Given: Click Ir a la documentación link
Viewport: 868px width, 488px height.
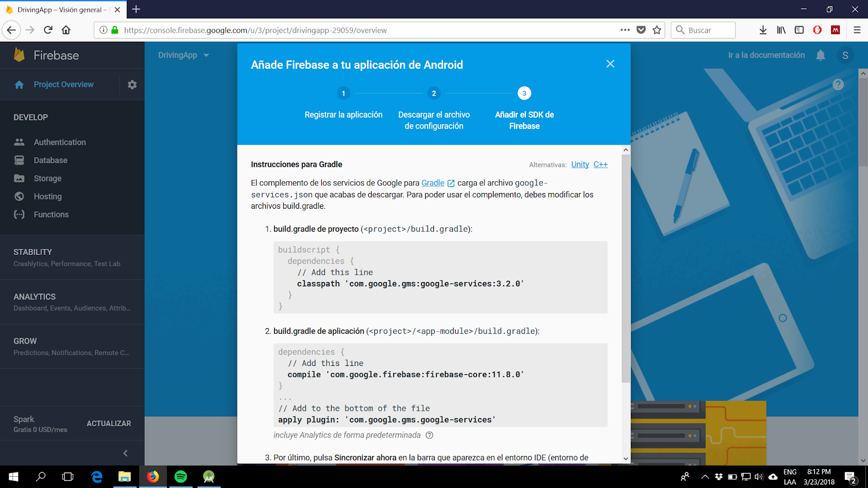Looking at the screenshot, I should click(x=766, y=55).
